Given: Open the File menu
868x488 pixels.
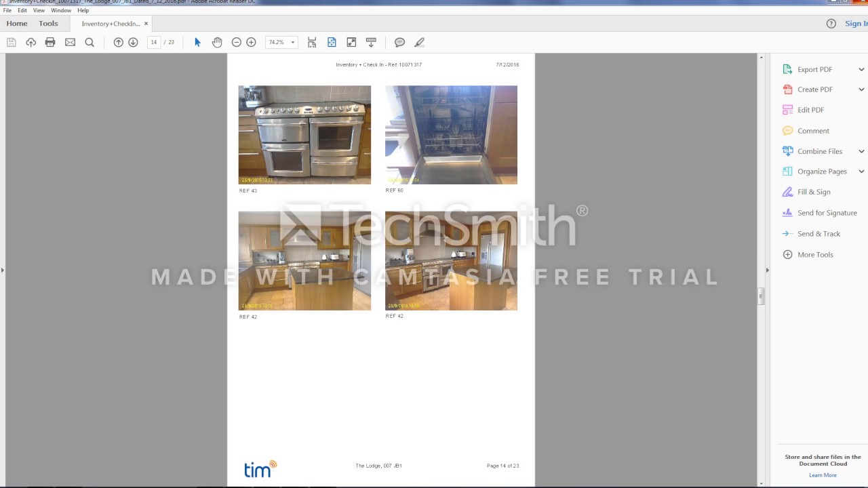Looking at the screenshot, I should tap(7, 10).
